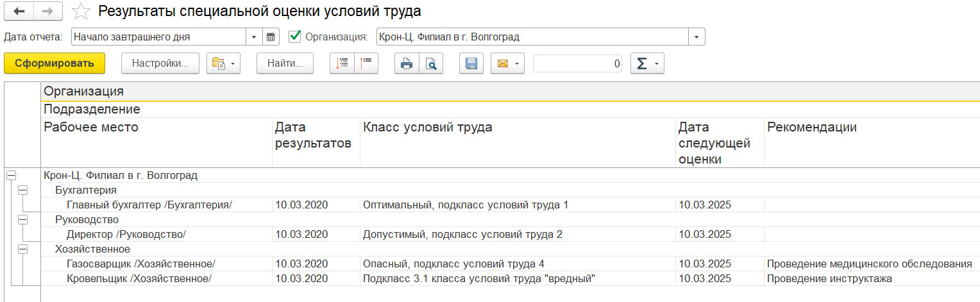The width and height of the screenshot is (980, 302).
Task: Open the sum function dropdown
Action: click(647, 63)
